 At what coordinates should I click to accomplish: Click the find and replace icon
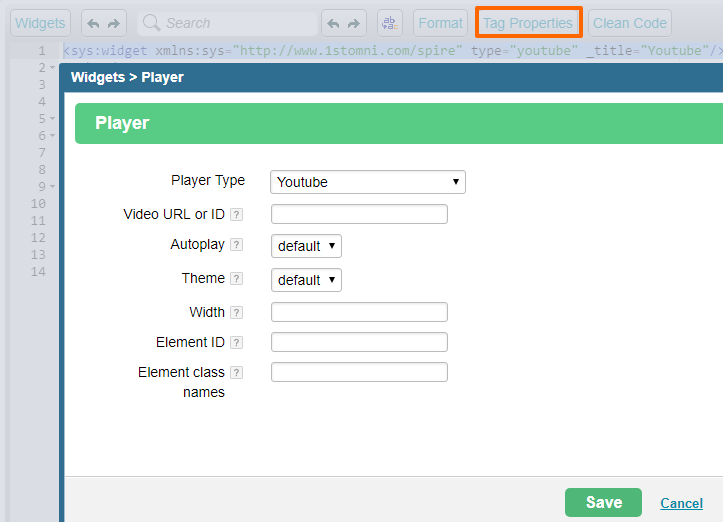[390, 23]
